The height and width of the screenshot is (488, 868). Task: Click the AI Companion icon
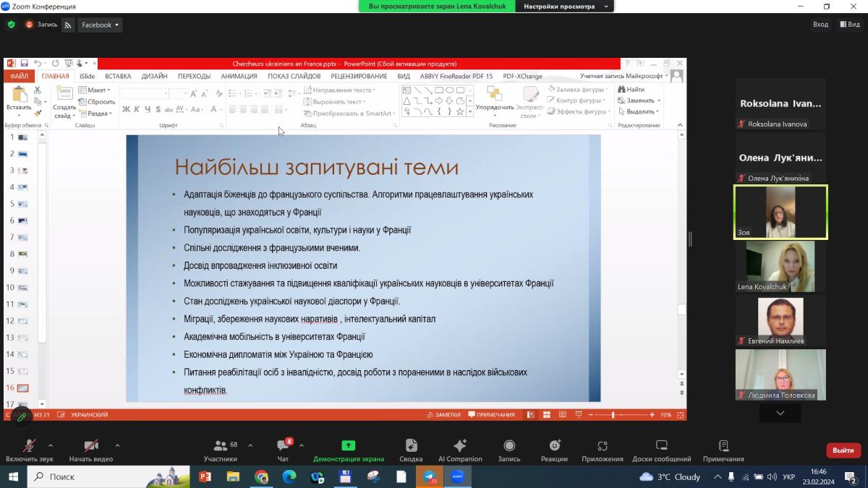(x=459, y=447)
